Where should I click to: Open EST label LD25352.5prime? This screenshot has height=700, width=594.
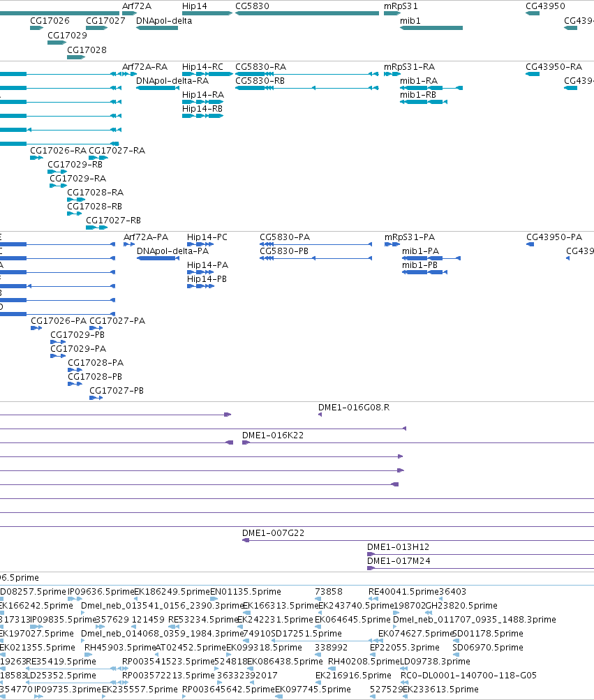[61, 675]
